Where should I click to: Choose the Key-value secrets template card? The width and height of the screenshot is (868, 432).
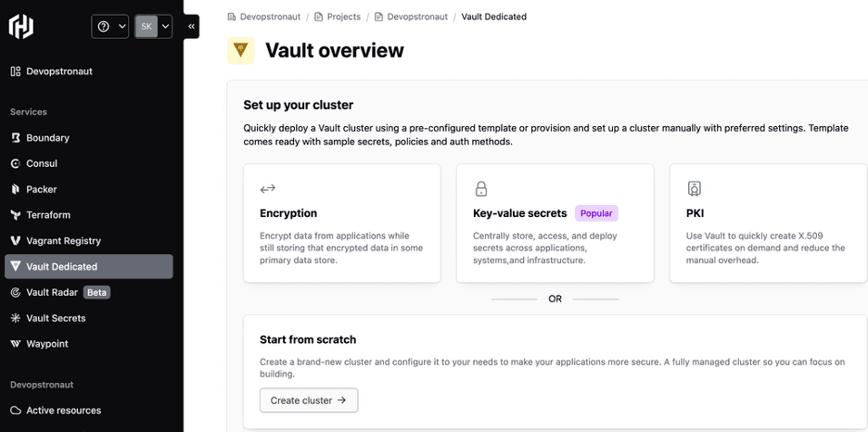click(x=555, y=223)
